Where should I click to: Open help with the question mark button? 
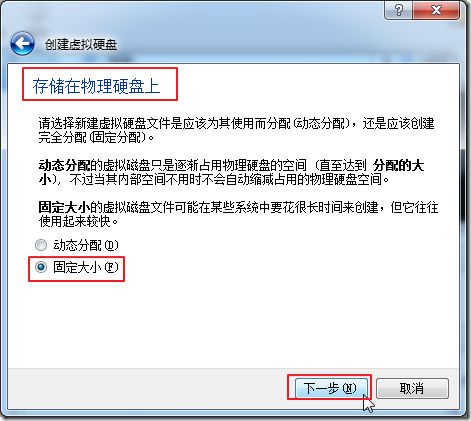[399, 10]
